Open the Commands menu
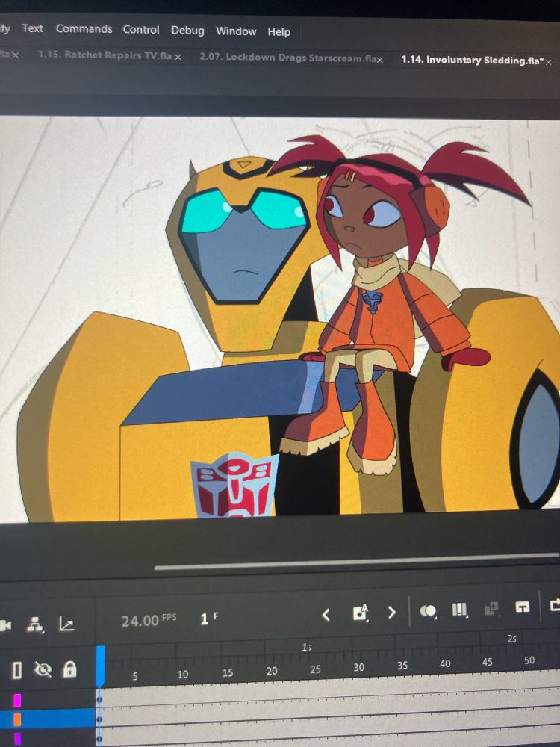Image resolution: width=560 pixels, height=747 pixels. [x=84, y=29]
